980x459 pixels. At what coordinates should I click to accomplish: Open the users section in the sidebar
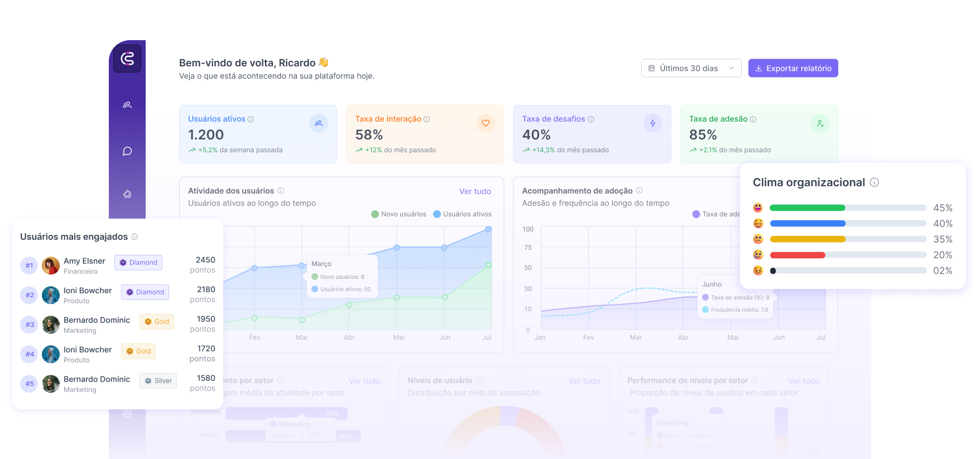coord(127,105)
